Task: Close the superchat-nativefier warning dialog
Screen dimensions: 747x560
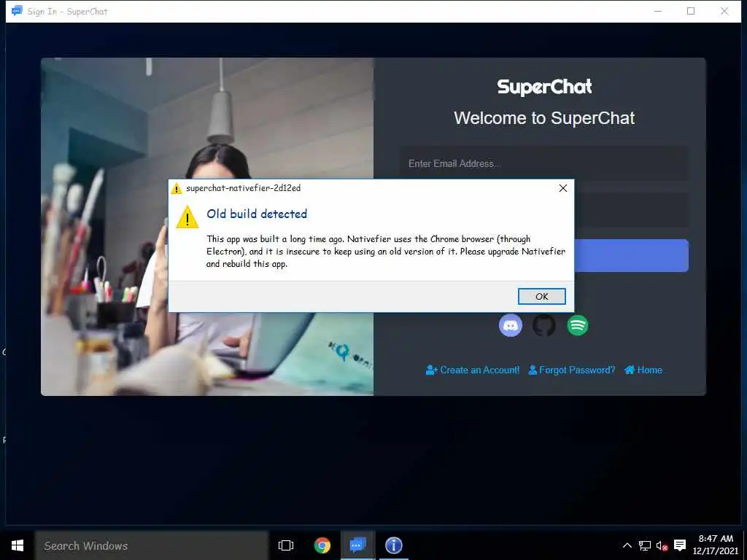Action: (562, 188)
